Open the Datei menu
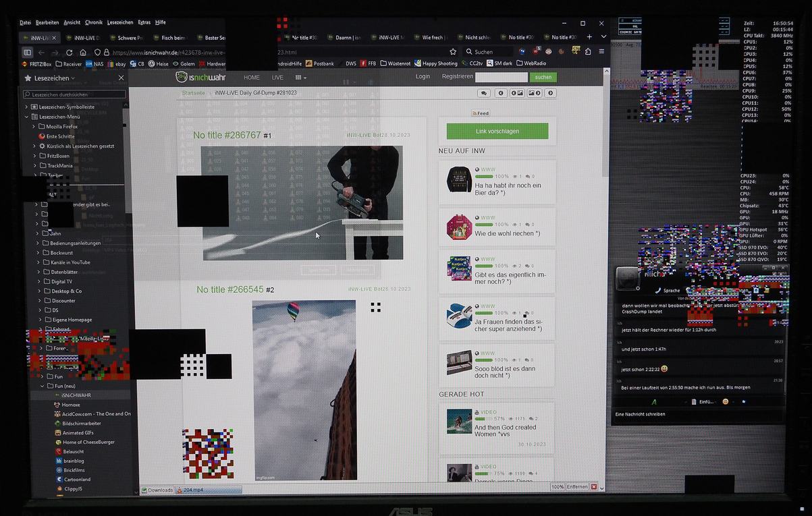This screenshot has height=516, width=812. (x=25, y=22)
